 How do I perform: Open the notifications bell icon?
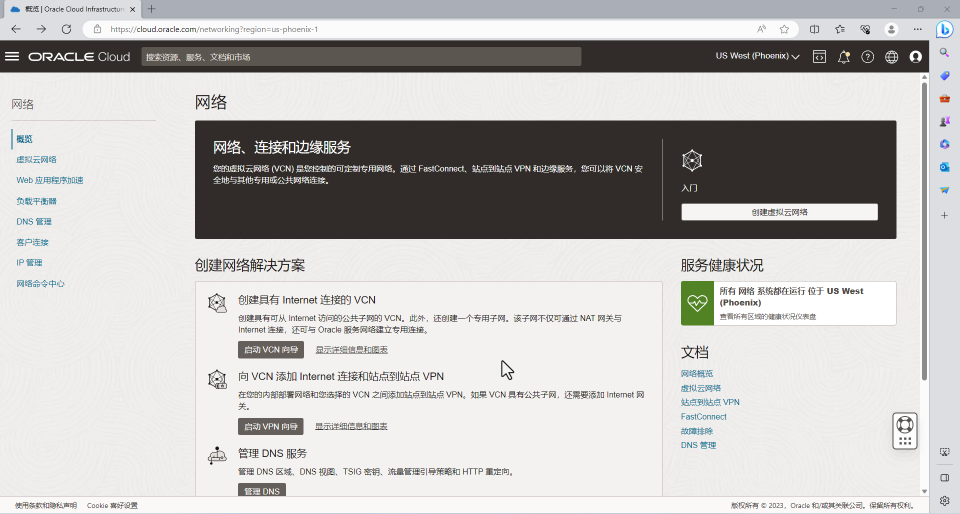844,57
